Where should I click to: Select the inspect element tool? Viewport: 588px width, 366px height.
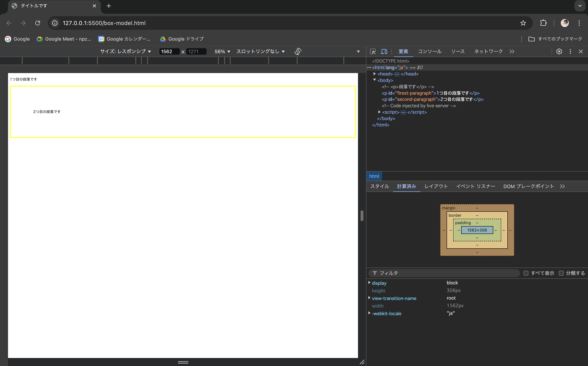(x=373, y=51)
